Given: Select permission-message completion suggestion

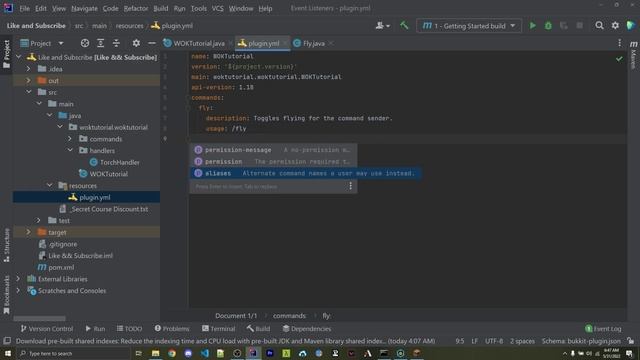Looking at the screenshot, I should (273, 150).
